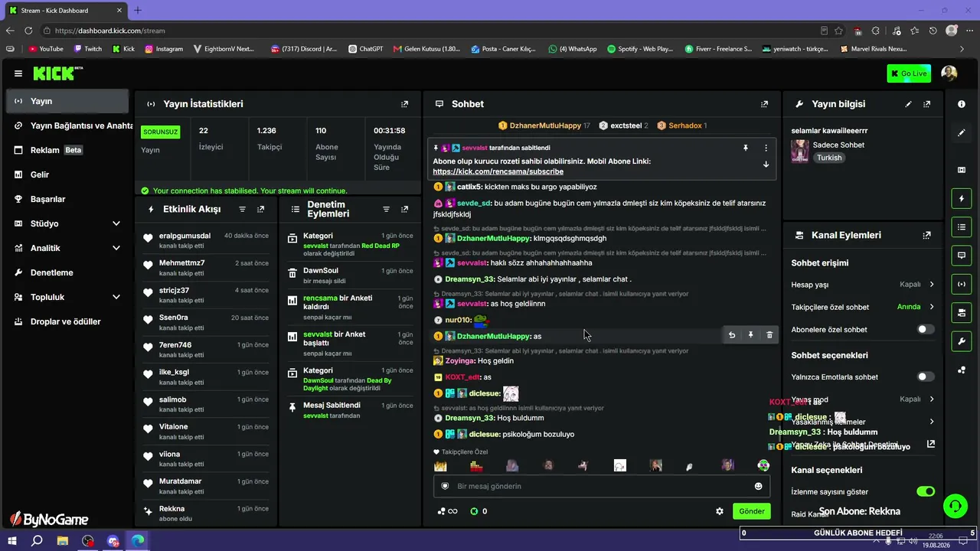Pin DzhanerMutluHappy's 'as' message
Viewport: 980px width, 551px height.
coord(751,335)
